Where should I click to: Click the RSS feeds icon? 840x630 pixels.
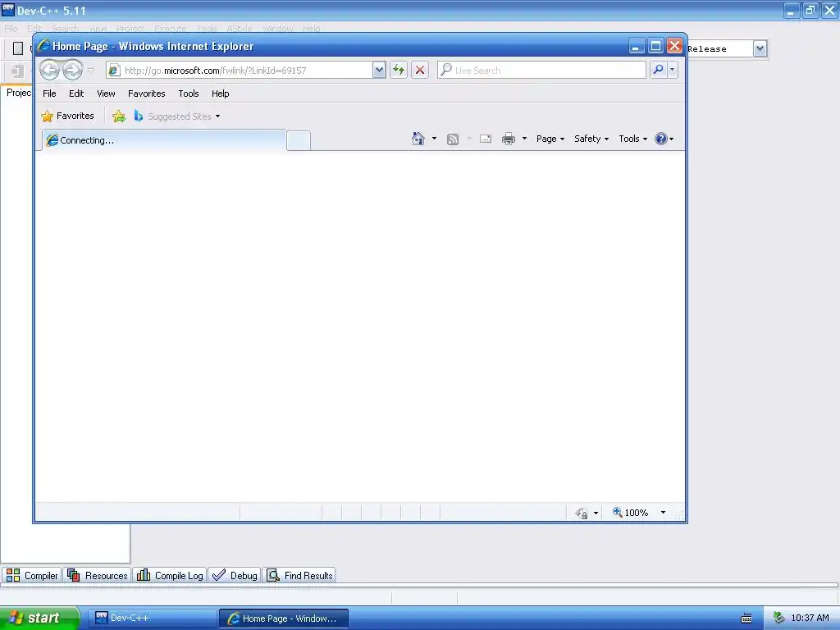pos(453,139)
